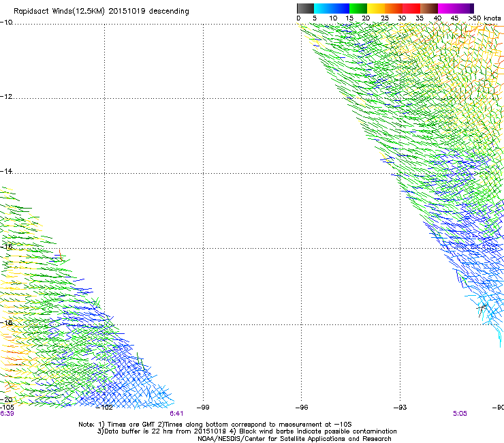Click the purple '5:05' swath time label
This screenshot has height=443, width=504.
click(x=460, y=414)
